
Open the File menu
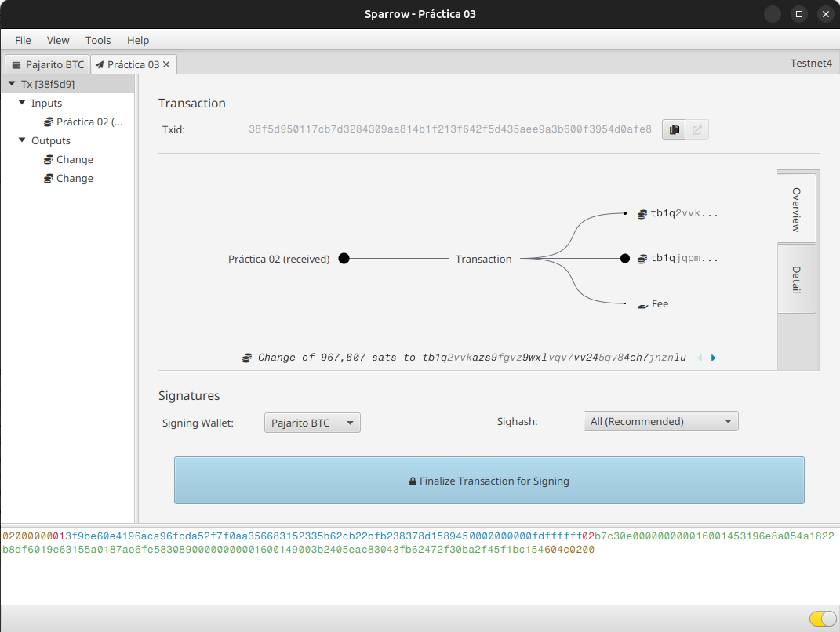click(x=23, y=40)
